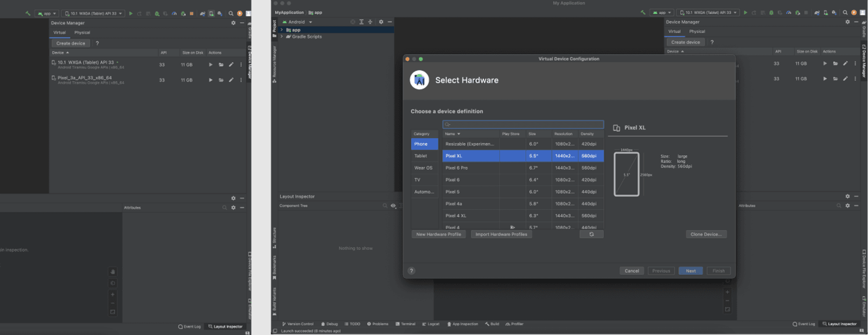Select Wear OS category in the dialog
This screenshot has height=335, width=868.
point(423,168)
